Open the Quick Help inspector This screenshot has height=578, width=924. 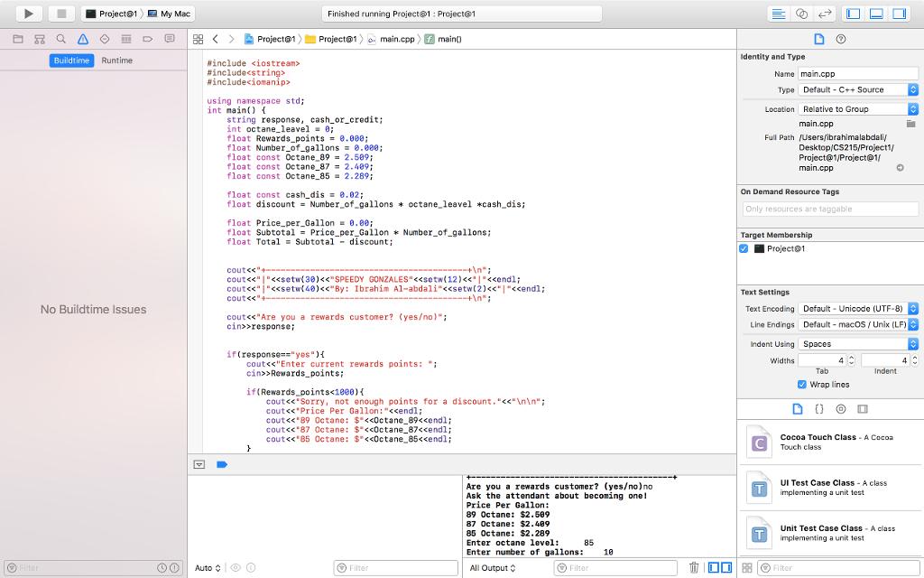pos(841,39)
